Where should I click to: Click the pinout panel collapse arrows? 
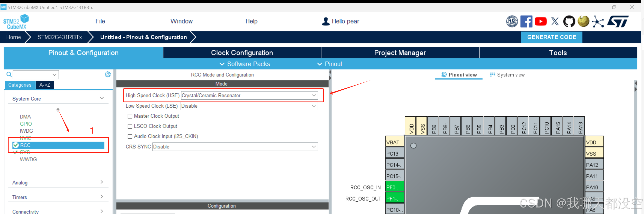point(636,86)
